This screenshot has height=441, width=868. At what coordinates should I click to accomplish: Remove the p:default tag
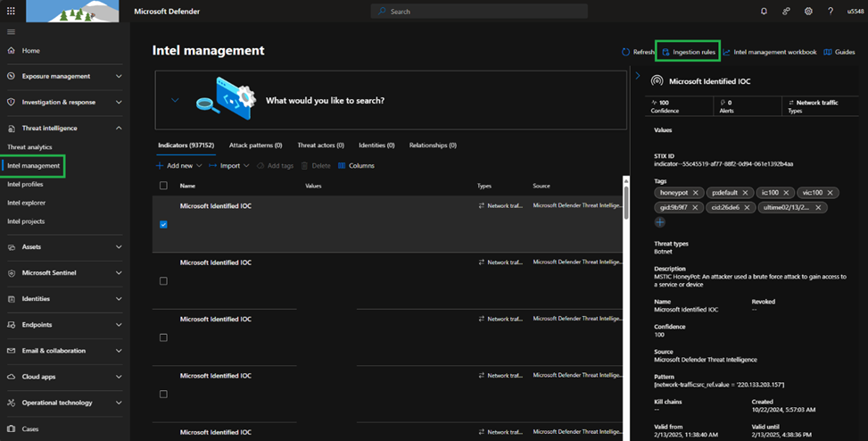tap(745, 193)
